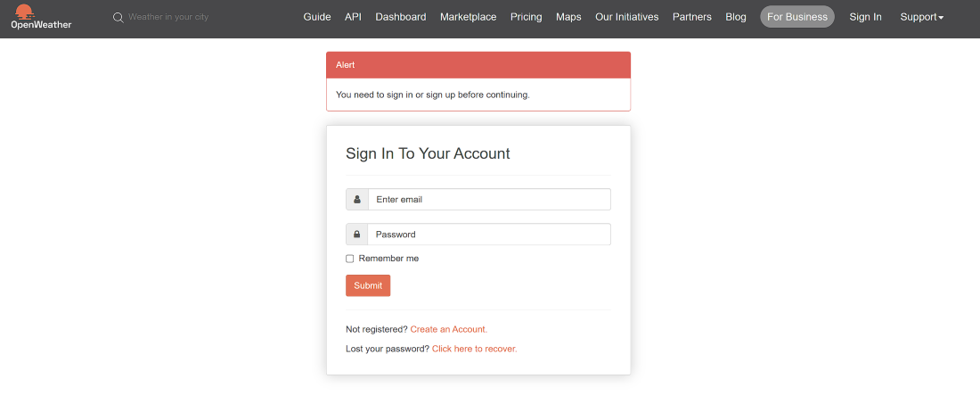980x412 pixels.
Task: Expand the Support dropdown menu
Action: [922, 18]
